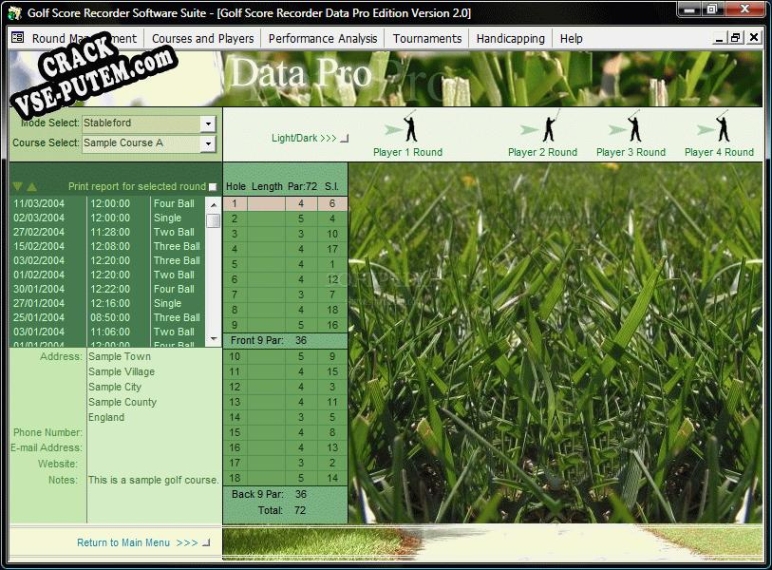The width and height of the screenshot is (772, 570).
Task: Click the Player 1 Round label
Action: 408,152
